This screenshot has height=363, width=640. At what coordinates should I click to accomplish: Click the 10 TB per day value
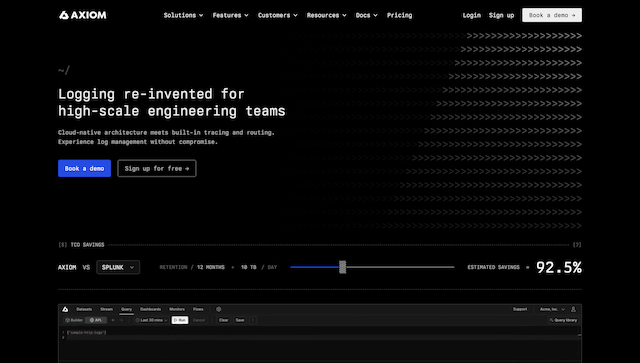[249, 267]
